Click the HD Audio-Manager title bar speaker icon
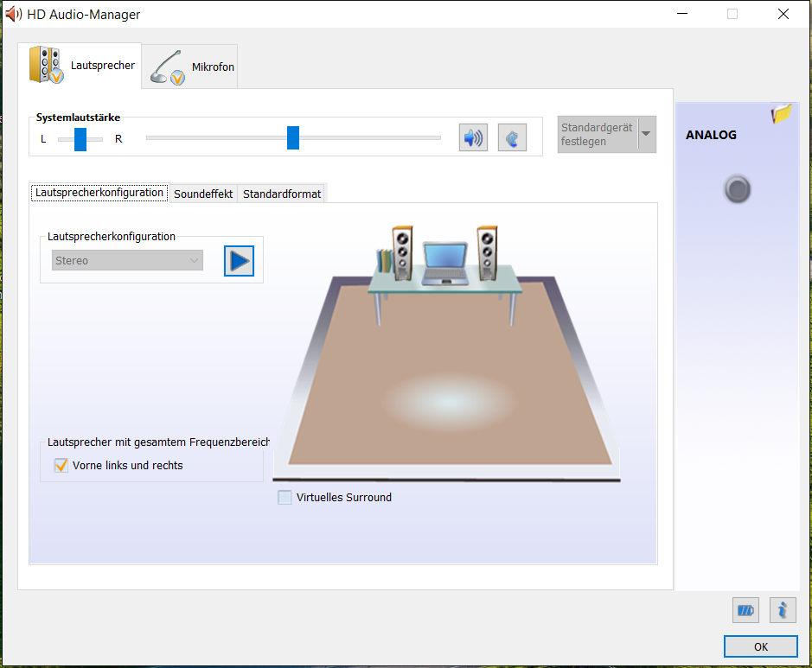The image size is (812, 668). click(14, 14)
